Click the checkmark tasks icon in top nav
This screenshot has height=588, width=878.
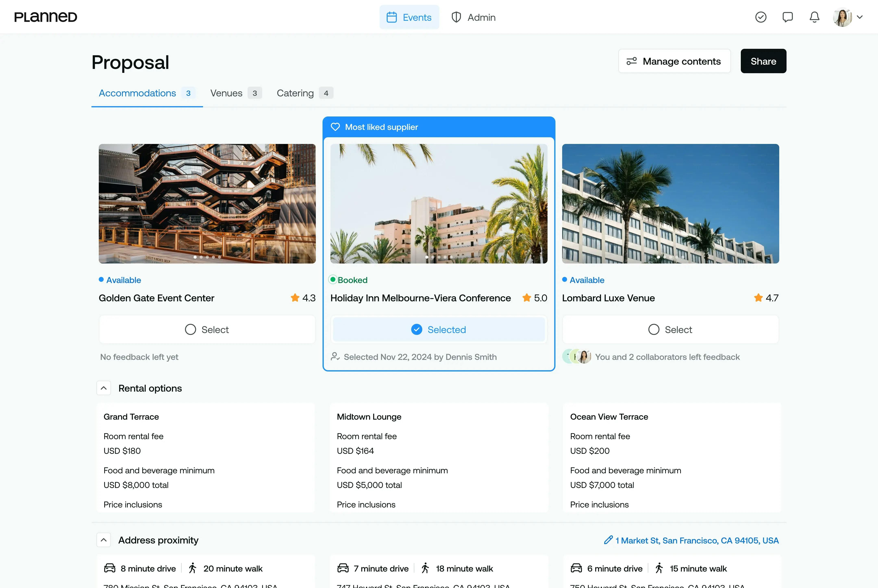[x=761, y=17]
